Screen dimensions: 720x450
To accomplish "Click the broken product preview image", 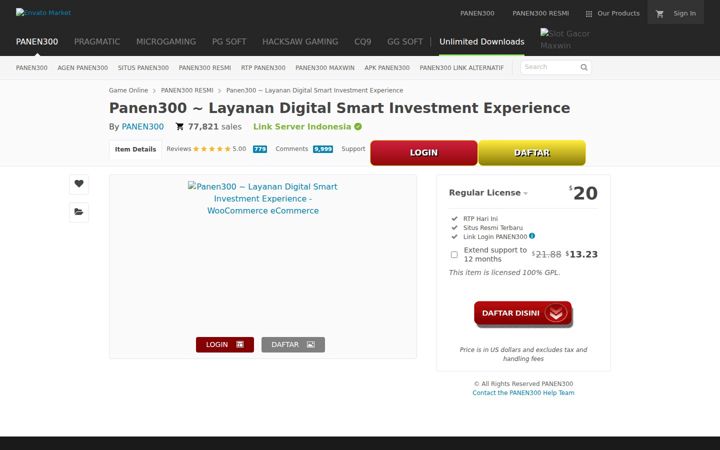I will pos(263,198).
